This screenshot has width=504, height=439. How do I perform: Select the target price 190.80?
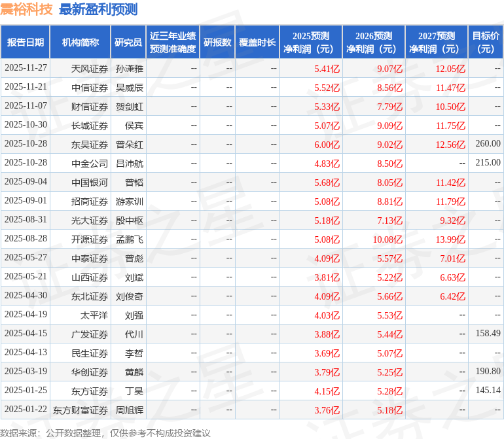pos(488,371)
